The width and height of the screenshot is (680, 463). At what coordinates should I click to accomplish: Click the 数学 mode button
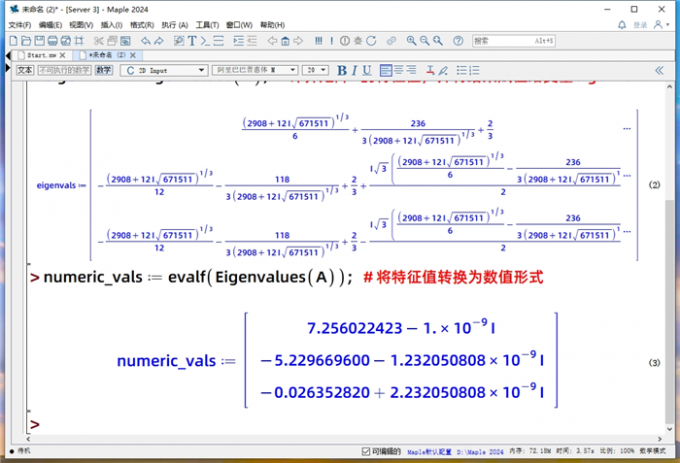pyautogui.click(x=104, y=70)
